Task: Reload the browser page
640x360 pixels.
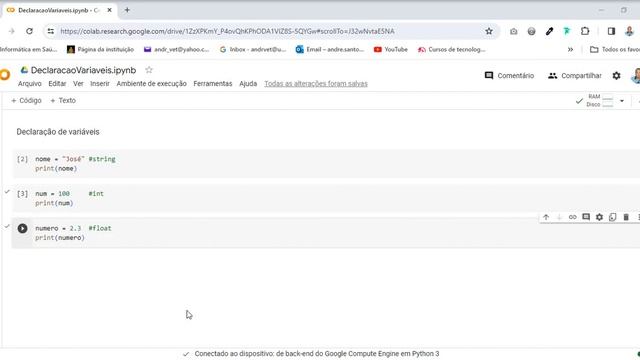Action: pyautogui.click(x=29, y=31)
